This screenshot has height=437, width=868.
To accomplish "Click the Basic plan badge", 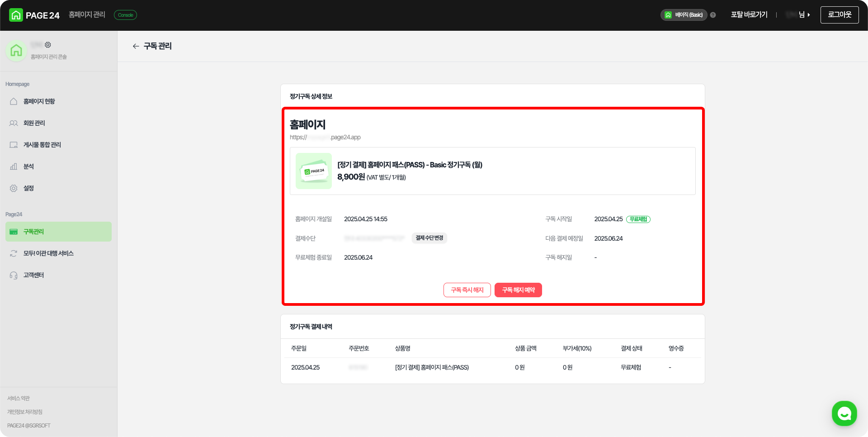I will (x=684, y=15).
